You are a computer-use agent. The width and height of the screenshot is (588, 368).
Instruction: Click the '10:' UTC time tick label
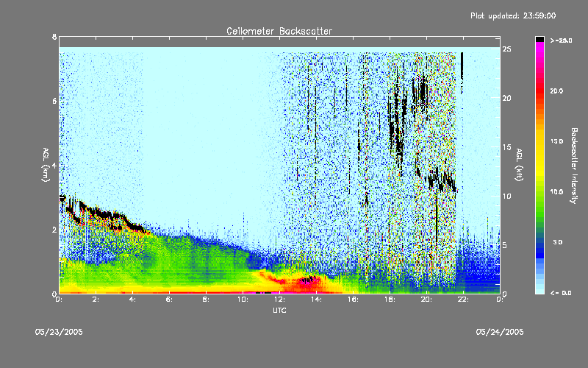(243, 300)
